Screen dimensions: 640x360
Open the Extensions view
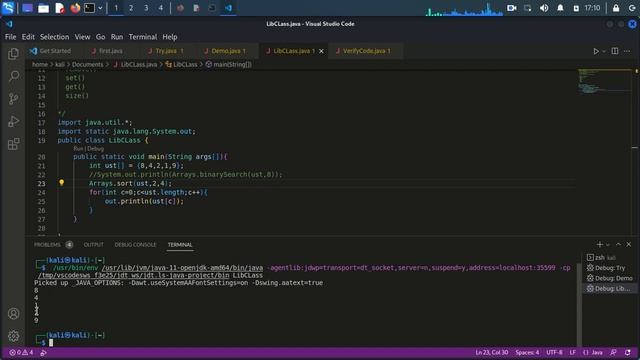click(x=13, y=144)
